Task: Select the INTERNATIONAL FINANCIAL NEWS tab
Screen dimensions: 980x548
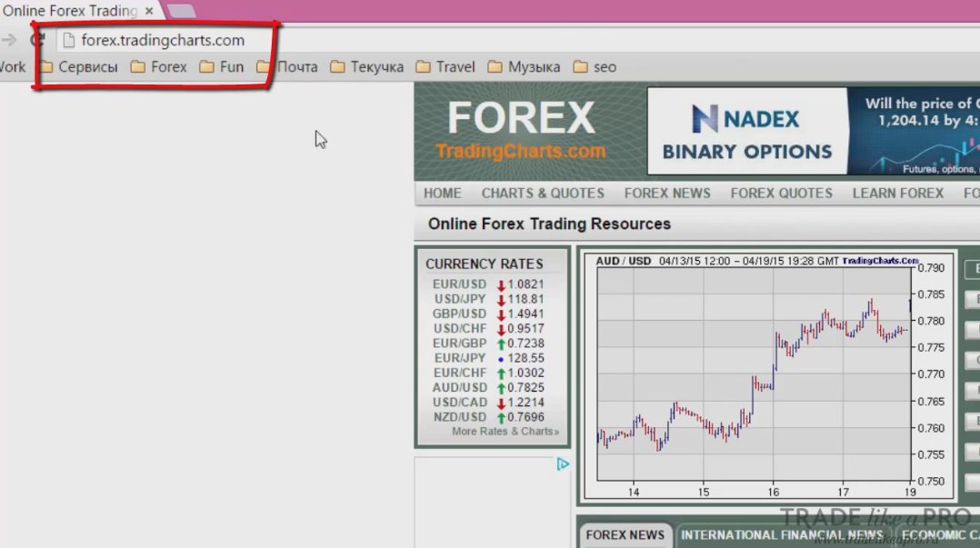Action: (782, 535)
